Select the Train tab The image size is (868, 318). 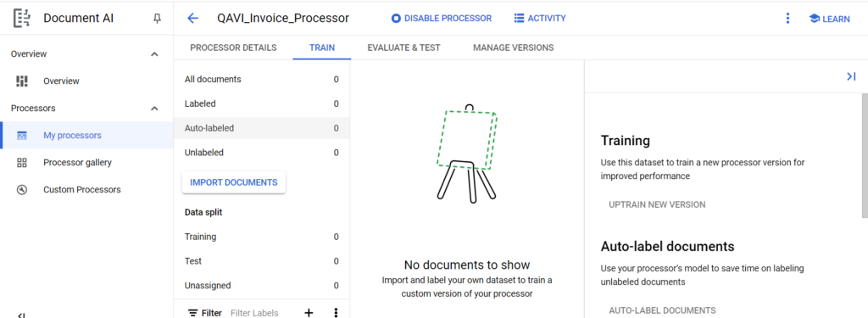tap(321, 47)
